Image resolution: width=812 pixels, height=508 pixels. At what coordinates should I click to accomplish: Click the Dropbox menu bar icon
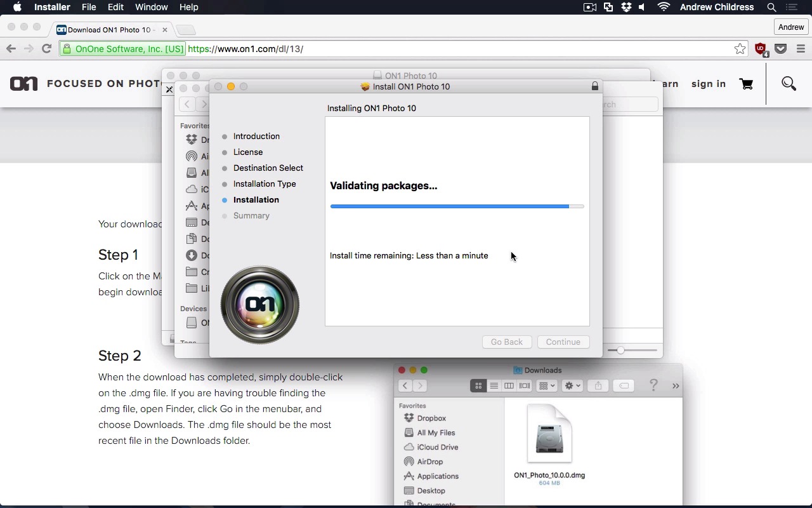click(x=626, y=7)
